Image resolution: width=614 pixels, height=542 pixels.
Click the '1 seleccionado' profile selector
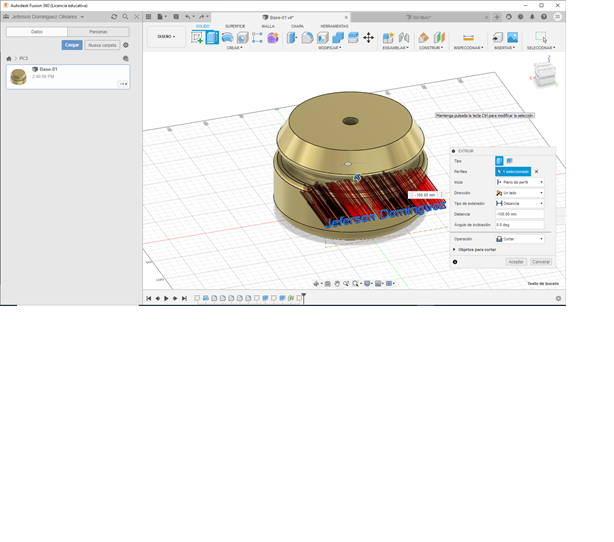[513, 172]
